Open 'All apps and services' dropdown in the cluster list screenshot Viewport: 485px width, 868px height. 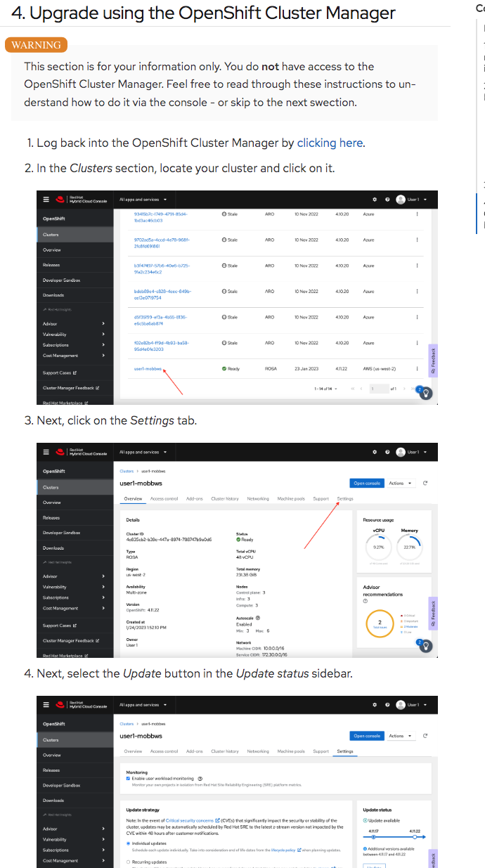click(x=143, y=200)
